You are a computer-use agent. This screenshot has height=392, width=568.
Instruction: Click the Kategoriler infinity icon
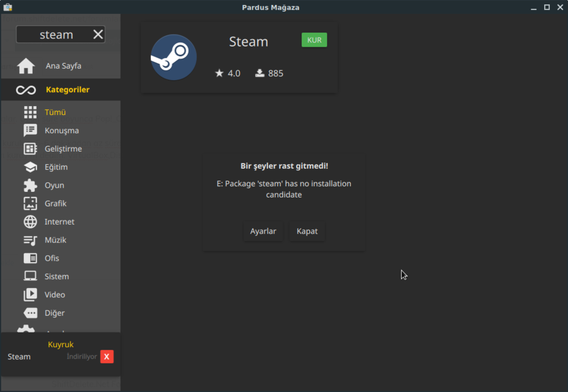[26, 90]
